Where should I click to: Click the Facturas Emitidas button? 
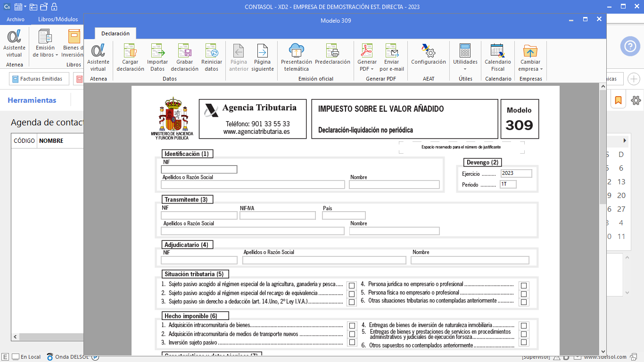tap(39, 79)
